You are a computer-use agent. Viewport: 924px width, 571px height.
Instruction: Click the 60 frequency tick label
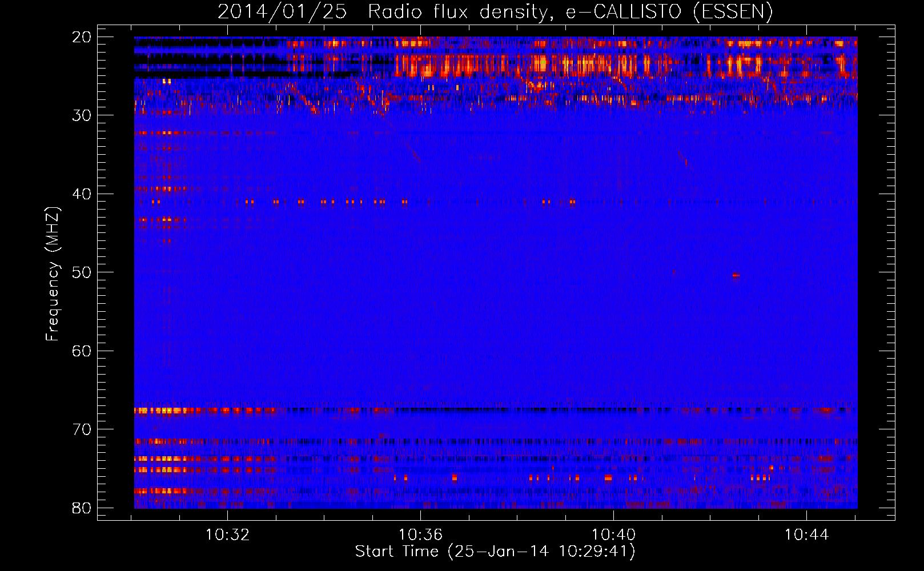(x=82, y=351)
